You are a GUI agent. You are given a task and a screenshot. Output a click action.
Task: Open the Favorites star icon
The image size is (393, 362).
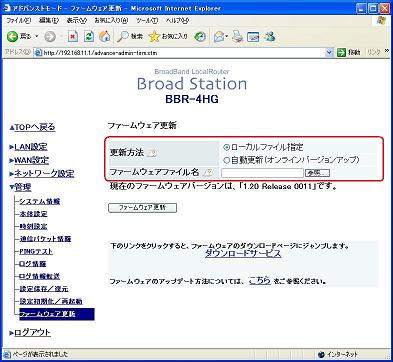[154, 36]
